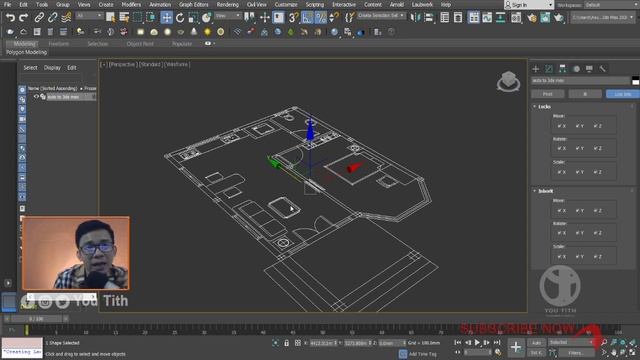Toggle the 3D Snaps icon
The width and height of the screenshot is (640, 360).
click(293, 18)
